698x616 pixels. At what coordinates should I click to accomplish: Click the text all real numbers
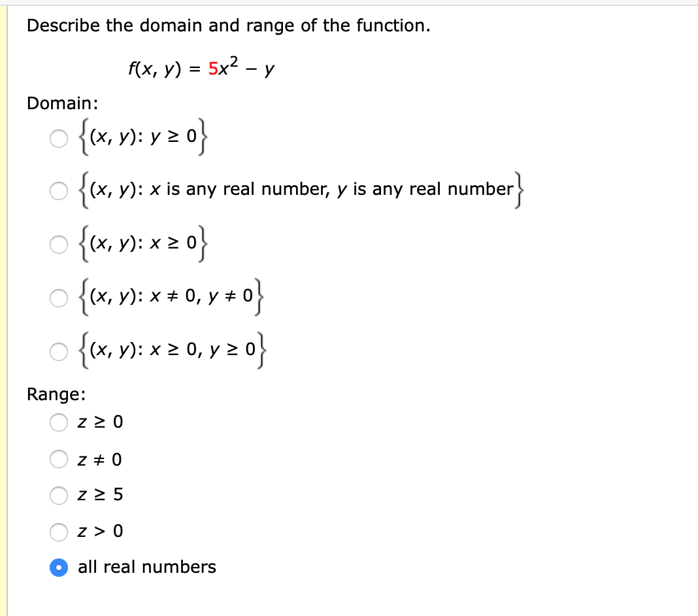[x=146, y=567]
